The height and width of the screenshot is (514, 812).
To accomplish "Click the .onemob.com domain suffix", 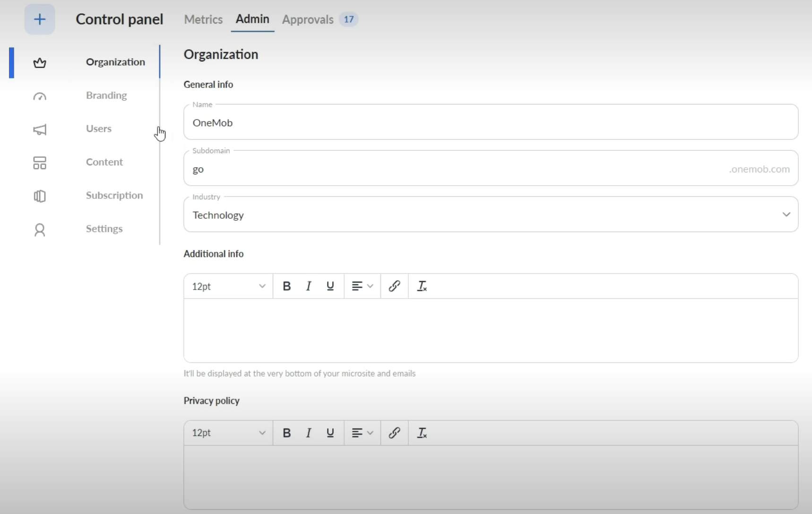I will coord(759,169).
